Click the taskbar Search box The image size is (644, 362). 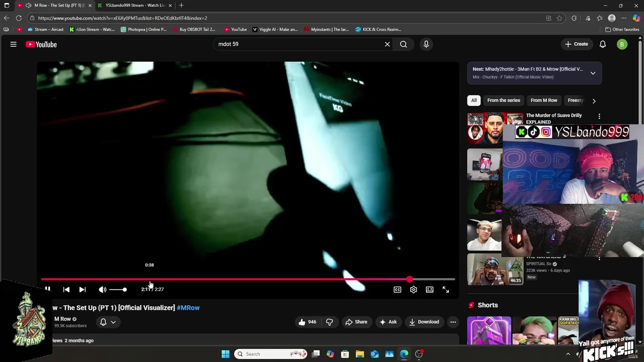pos(271,354)
